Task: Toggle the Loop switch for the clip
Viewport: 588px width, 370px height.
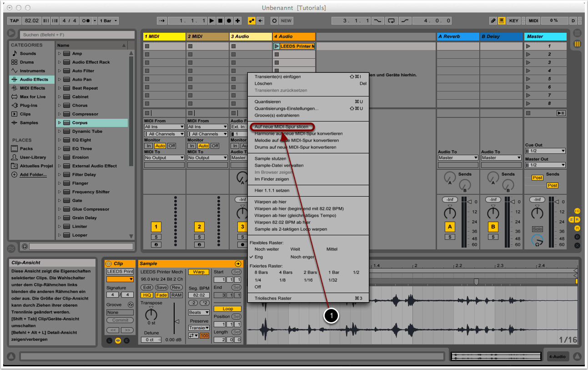Action: (228, 309)
